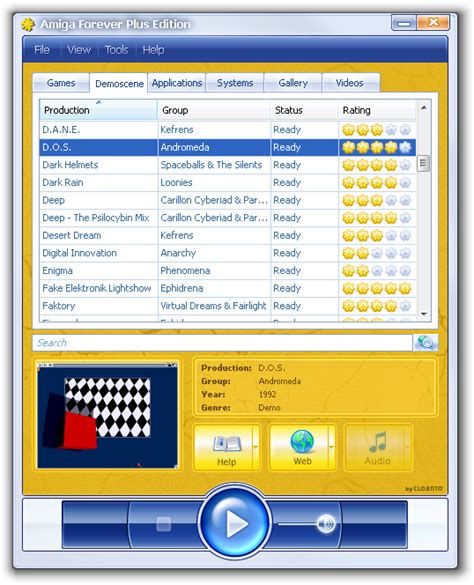Open the Tools menu
Screen dimensions: 474x585
(x=116, y=50)
